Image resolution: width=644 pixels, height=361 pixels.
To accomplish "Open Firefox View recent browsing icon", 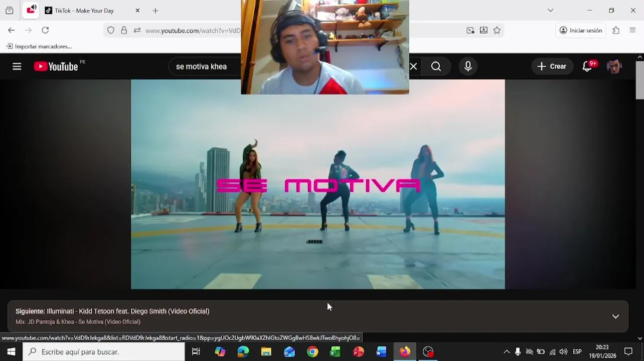I will pyautogui.click(x=10, y=10).
